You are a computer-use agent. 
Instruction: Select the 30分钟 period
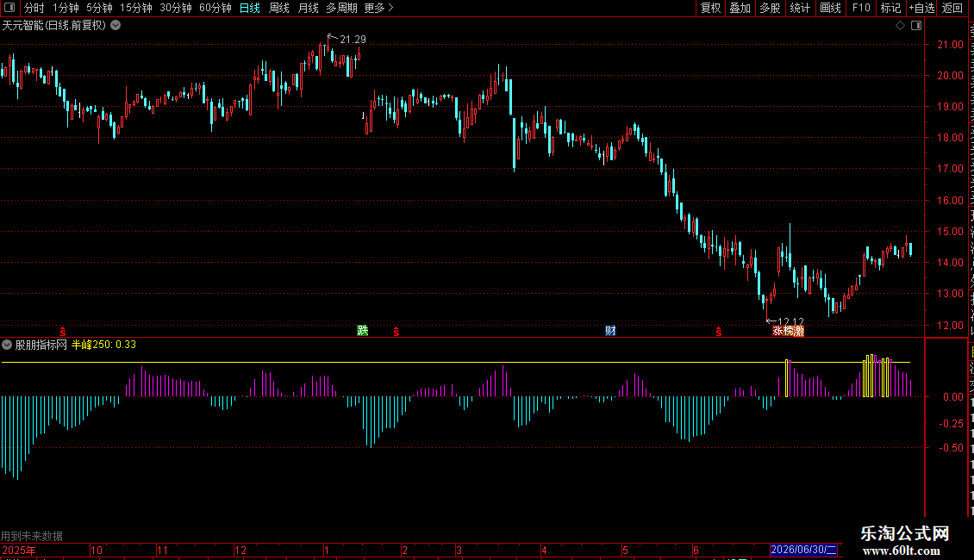click(176, 8)
